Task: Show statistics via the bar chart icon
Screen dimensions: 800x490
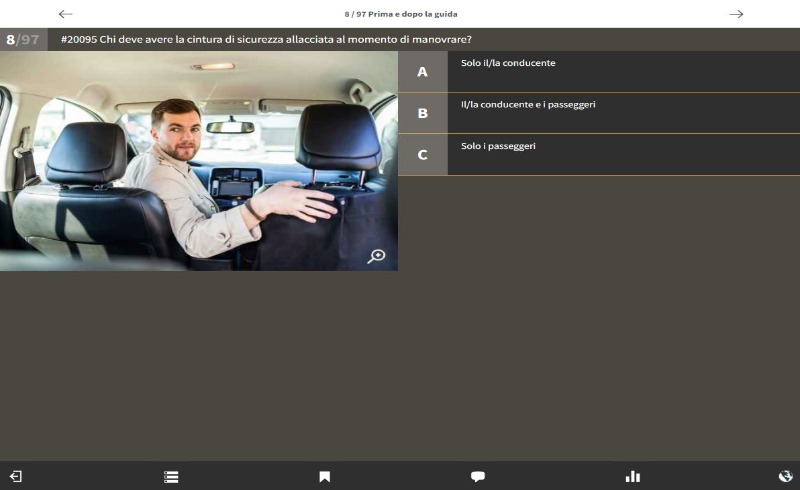Action: click(632, 477)
